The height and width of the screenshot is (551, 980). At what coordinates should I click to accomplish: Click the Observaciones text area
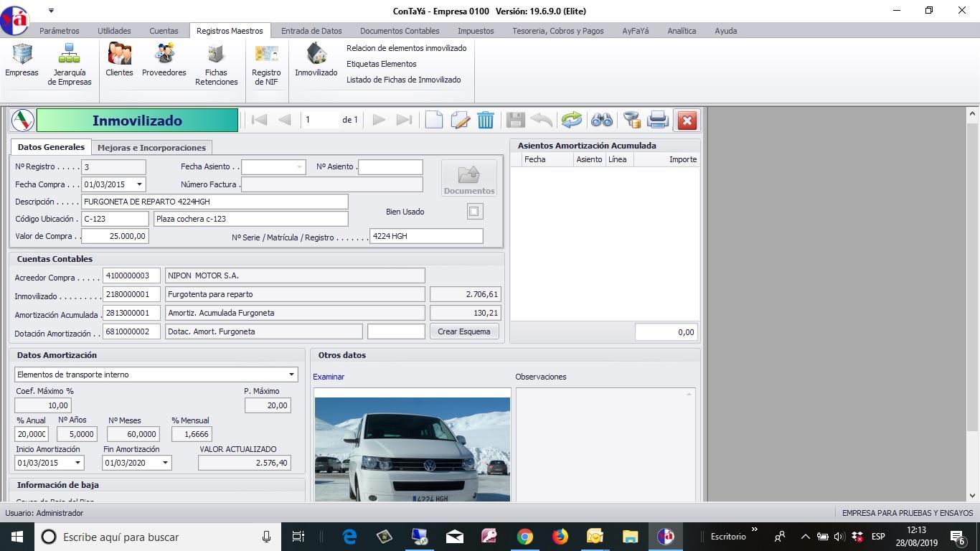(x=606, y=444)
